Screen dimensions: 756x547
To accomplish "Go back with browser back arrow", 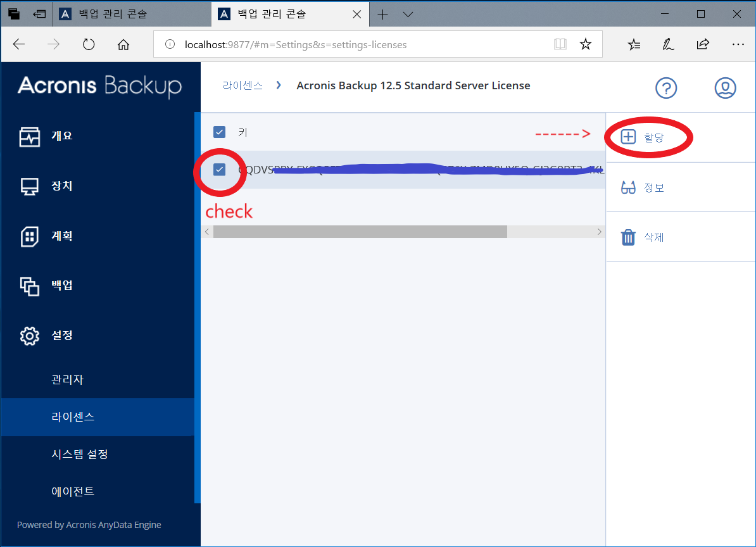I will (19, 44).
